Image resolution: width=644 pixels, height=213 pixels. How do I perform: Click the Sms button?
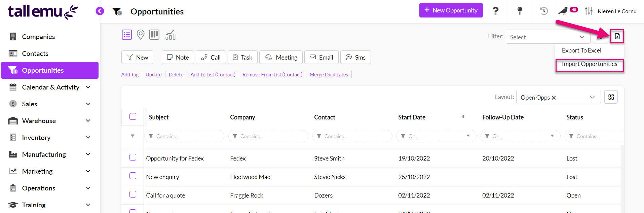coord(355,57)
